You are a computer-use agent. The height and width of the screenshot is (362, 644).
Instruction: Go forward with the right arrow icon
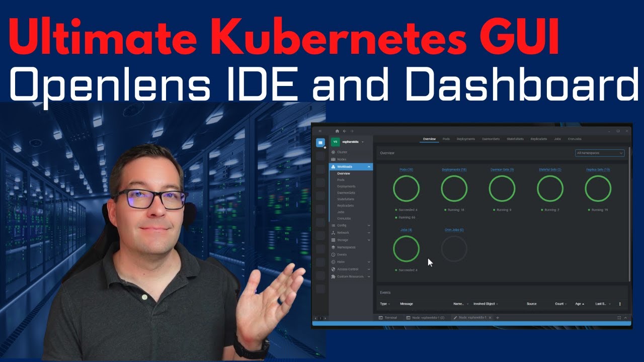point(352,131)
